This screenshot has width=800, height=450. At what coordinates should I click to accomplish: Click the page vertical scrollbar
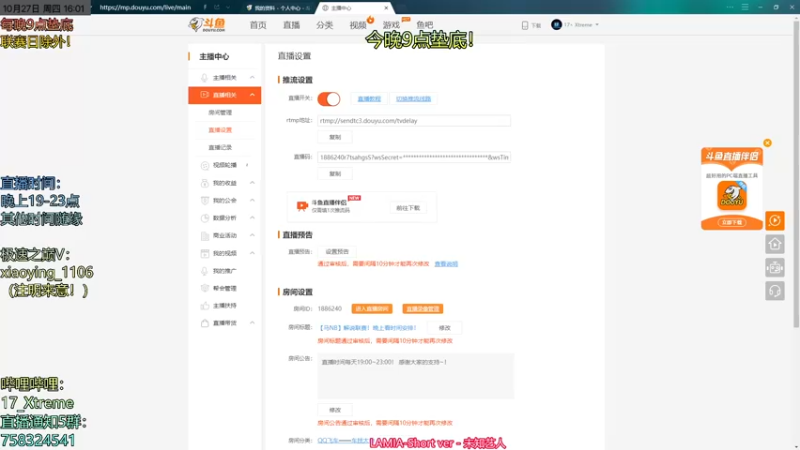click(796, 173)
